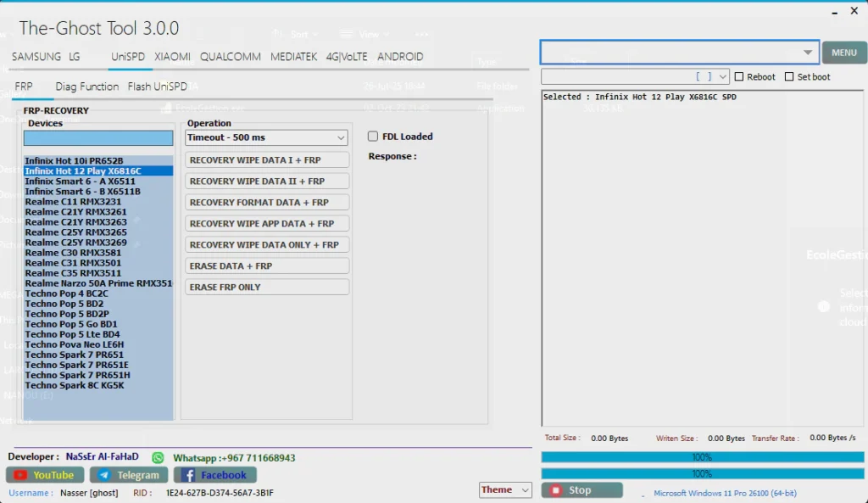
Task: Switch to the XIAOMI tab
Action: coord(172,57)
